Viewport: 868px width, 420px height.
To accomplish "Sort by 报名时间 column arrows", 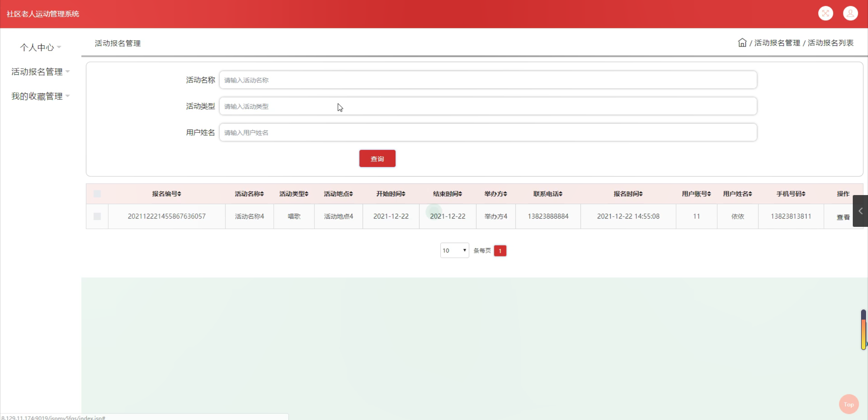I will (641, 194).
